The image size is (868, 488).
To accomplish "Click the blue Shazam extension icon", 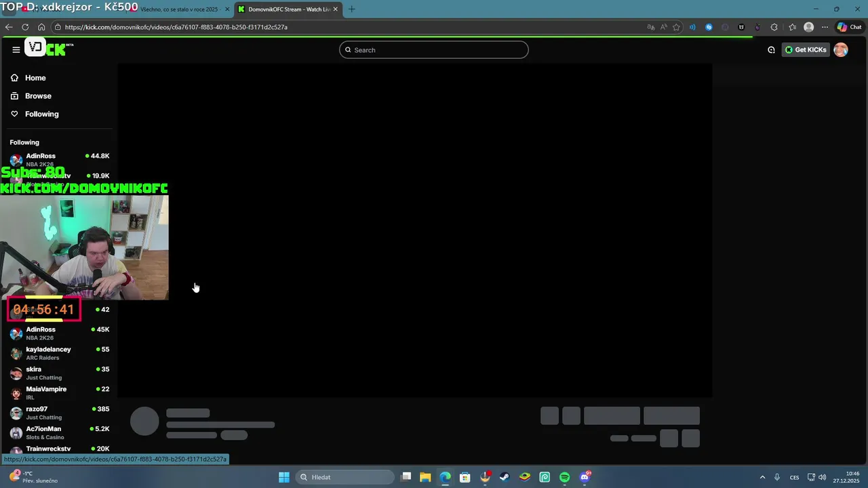I will coord(709,27).
